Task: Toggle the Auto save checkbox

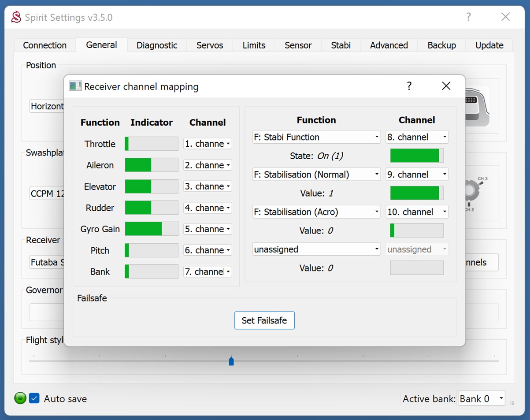Action: coord(34,398)
